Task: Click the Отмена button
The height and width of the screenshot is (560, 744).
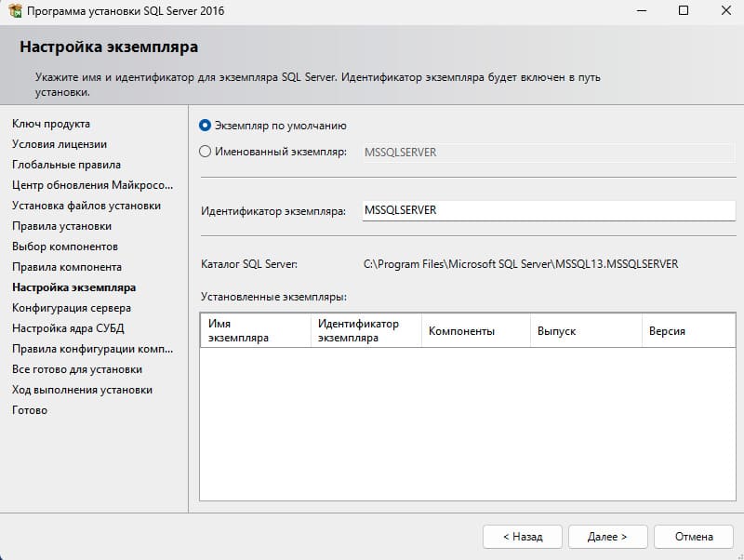Action: point(694,537)
